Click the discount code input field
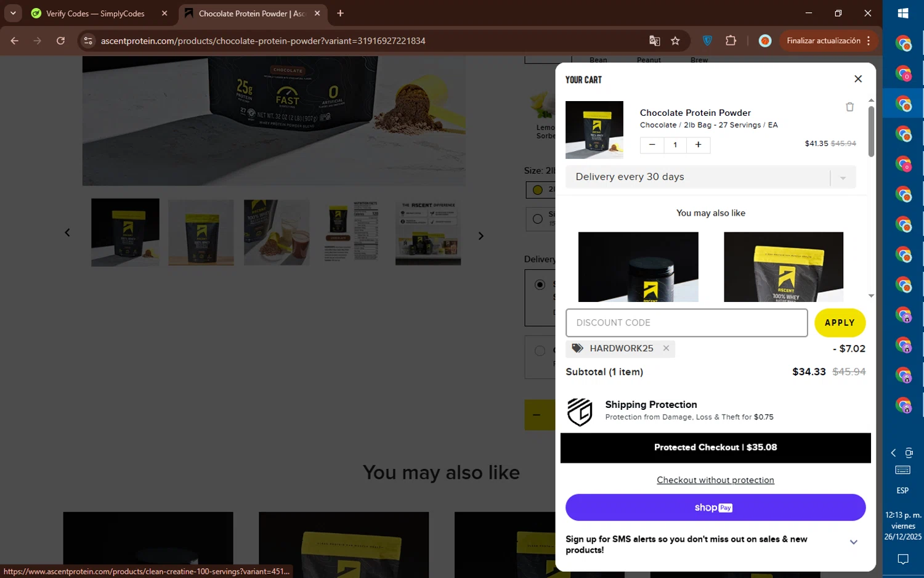The height and width of the screenshot is (578, 924). point(686,323)
